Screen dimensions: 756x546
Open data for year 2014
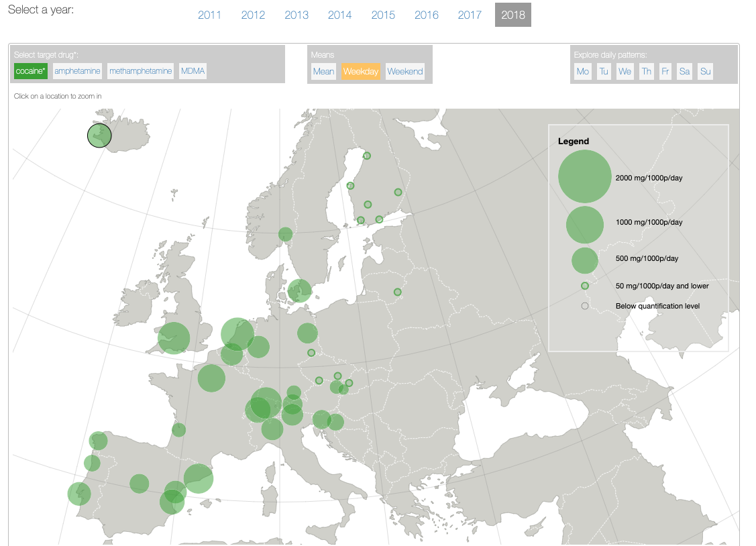tap(340, 15)
